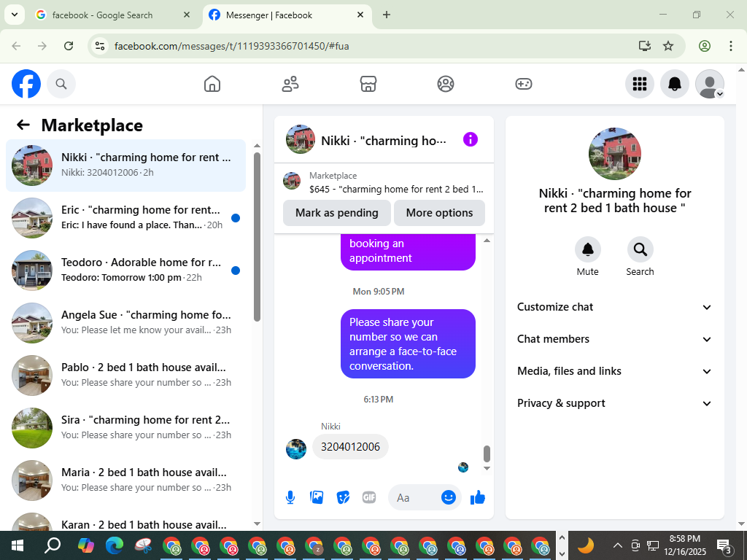Open the tab search dropdown
The width and height of the screenshot is (747, 560).
(15, 15)
